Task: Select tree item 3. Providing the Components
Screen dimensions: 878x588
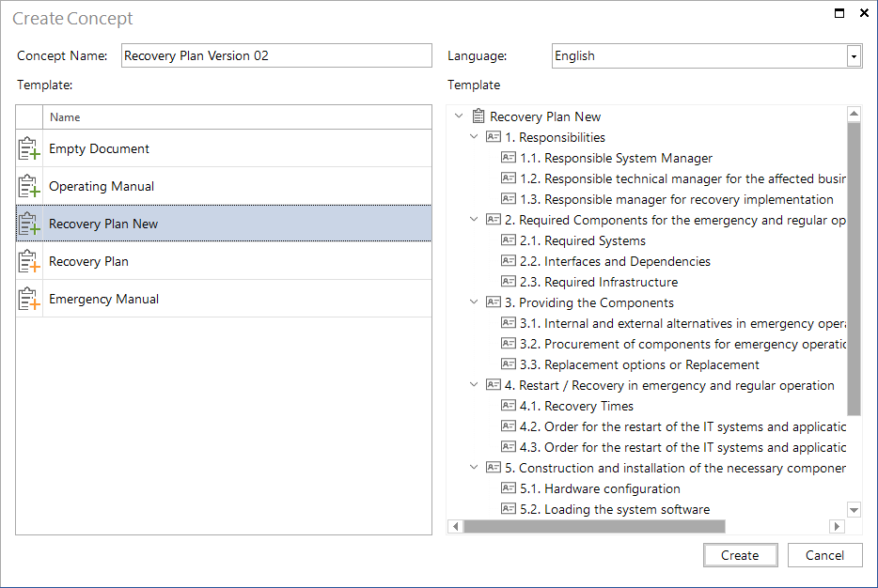Action: (589, 302)
